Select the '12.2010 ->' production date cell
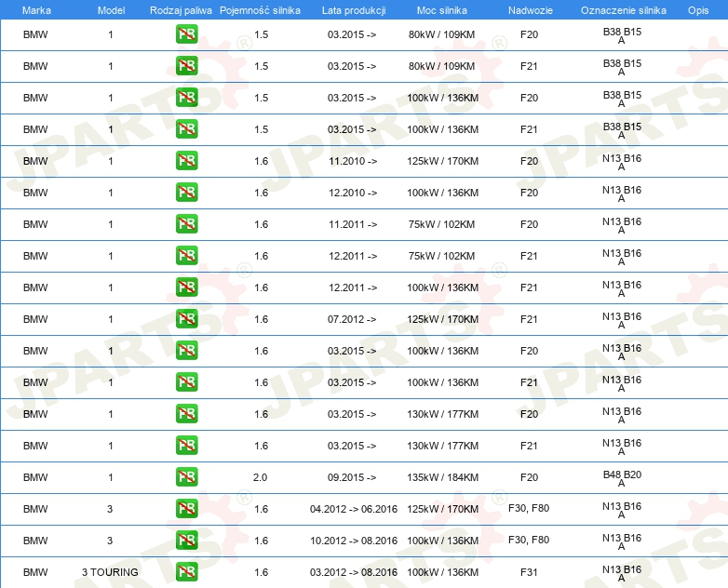The height and width of the screenshot is (588, 728). click(x=353, y=193)
